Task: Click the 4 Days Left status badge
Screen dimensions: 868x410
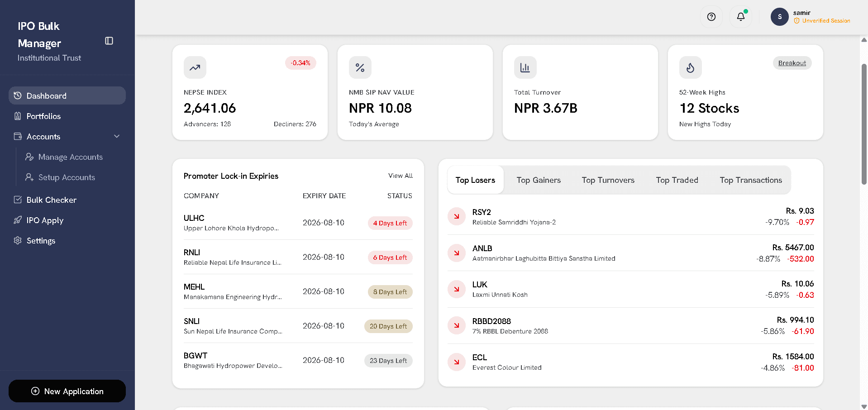Action: click(390, 223)
